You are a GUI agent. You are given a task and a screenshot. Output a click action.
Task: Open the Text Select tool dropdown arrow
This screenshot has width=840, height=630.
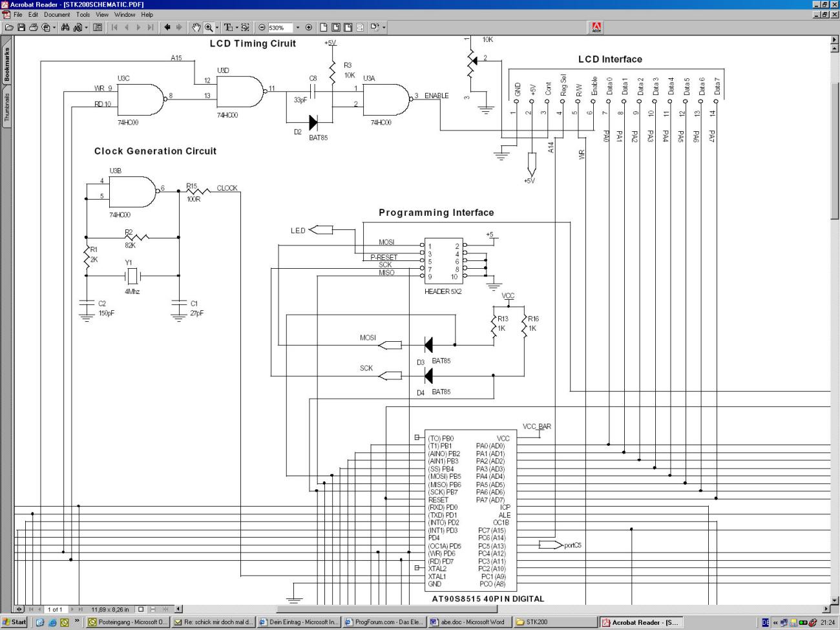point(236,27)
